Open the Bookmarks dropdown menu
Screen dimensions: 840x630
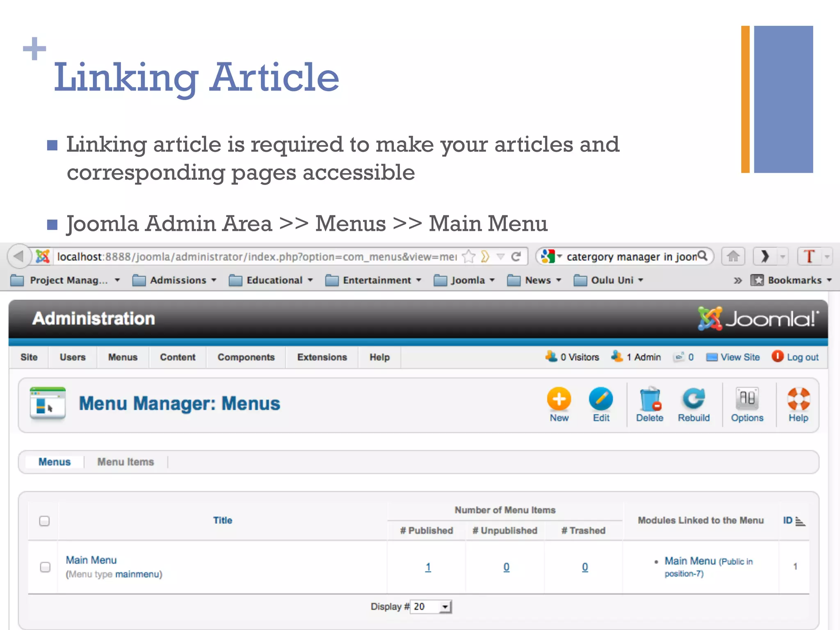tap(791, 281)
